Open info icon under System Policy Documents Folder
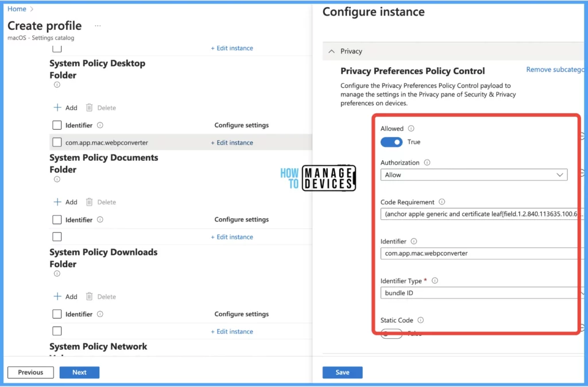Image resolution: width=588 pixels, height=387 pixels. pos(57,179)
